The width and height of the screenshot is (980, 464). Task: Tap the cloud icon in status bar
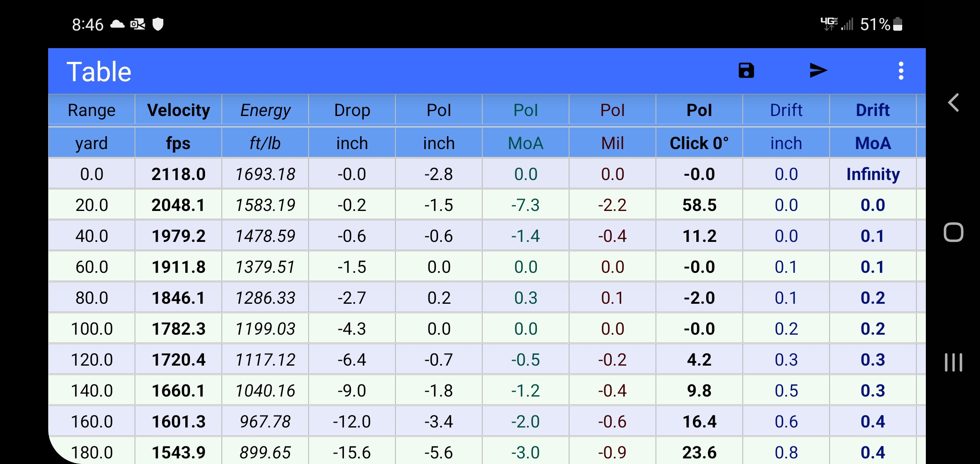[117, 24]
